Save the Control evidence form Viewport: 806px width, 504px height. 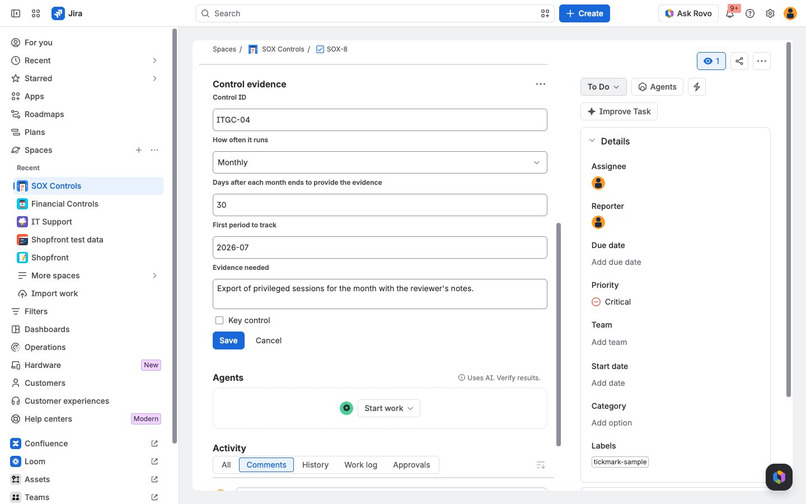click(x=228, y=340)
